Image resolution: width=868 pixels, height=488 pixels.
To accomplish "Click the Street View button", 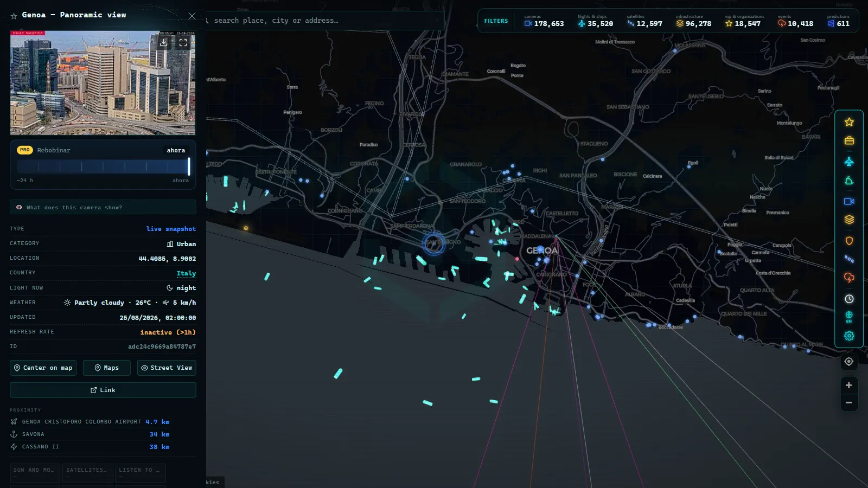I will (167, 368).
